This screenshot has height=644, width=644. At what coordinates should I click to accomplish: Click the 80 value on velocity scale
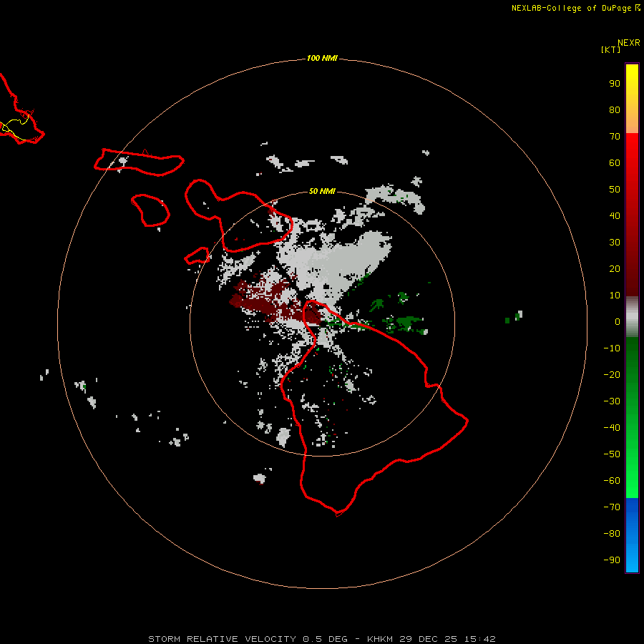pyautogui.click(x=615, y=109)
